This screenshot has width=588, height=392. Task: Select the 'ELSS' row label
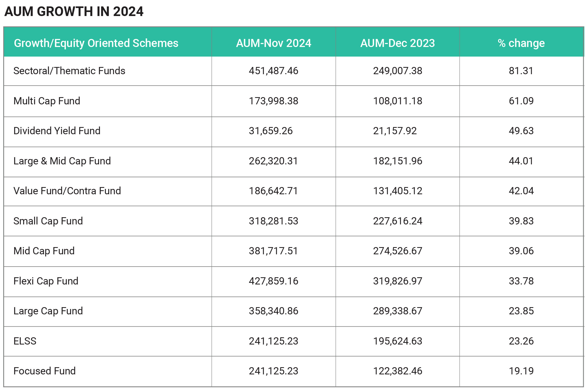pos(25,341)
